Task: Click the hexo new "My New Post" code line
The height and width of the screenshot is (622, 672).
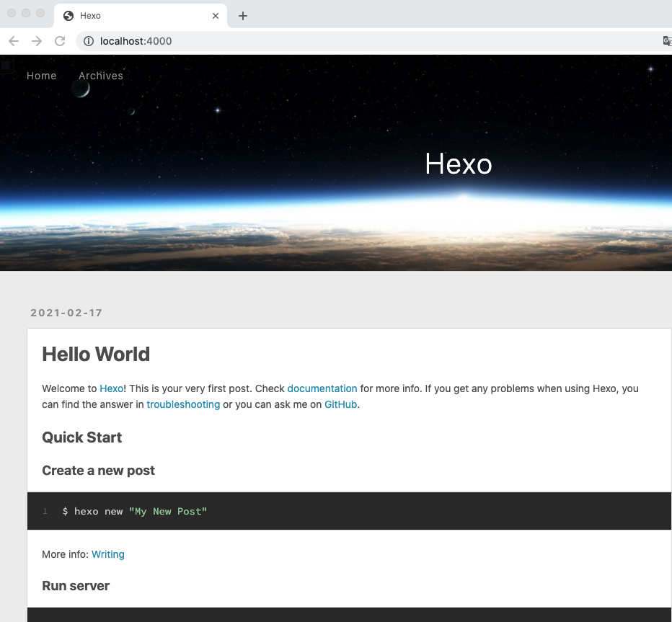Action: [x=135, y=512]
